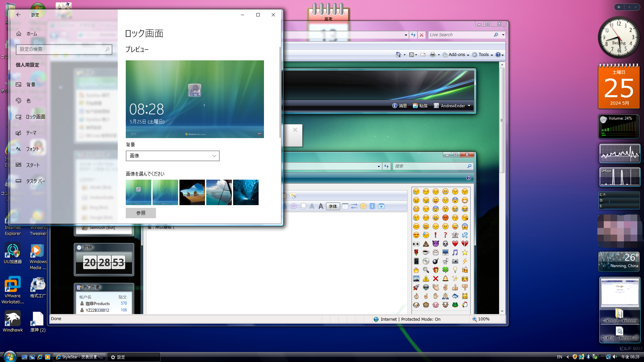Click the IE Print toolbar icon

point(433,55)
